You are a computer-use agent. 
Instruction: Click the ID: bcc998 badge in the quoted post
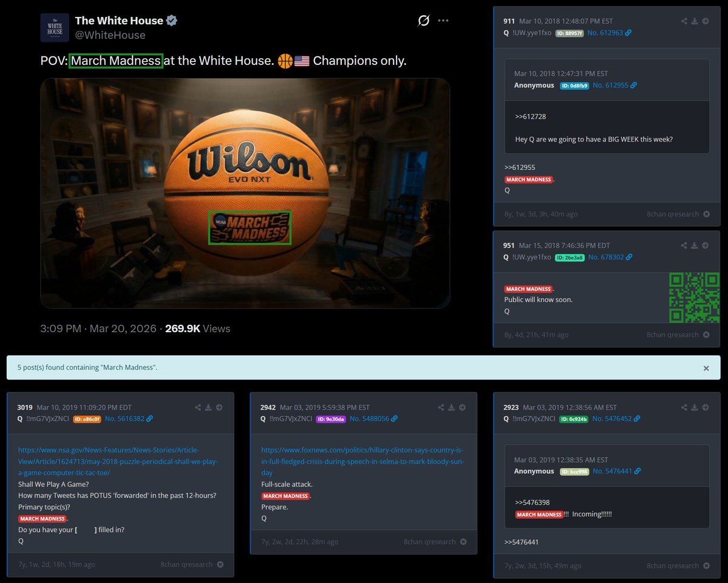[574, 471]
